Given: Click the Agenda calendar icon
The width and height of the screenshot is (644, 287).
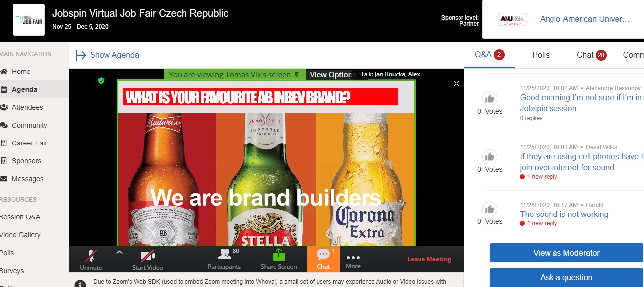Looking at the screenshot, I should (4, 89).
